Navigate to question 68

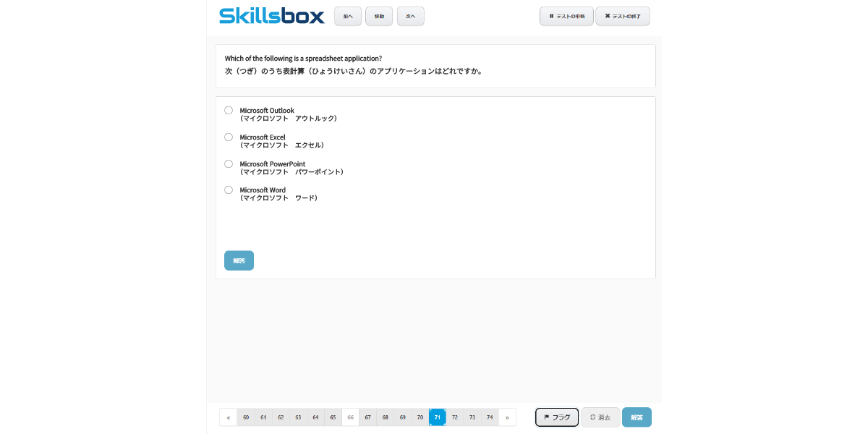(x=386, y=417)
